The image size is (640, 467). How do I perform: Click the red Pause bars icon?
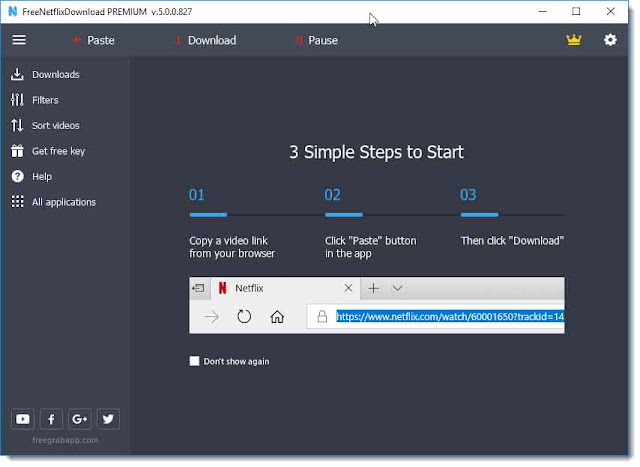coord(299,40)
